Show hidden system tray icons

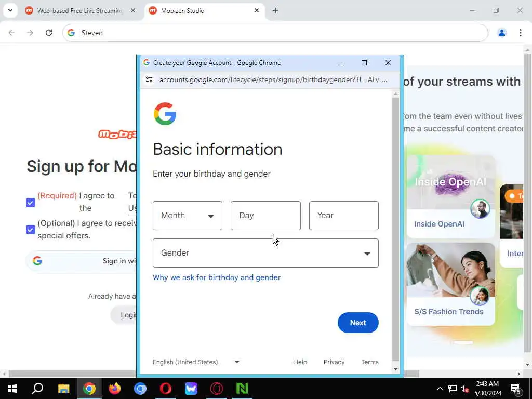click(x=440, y=389)
